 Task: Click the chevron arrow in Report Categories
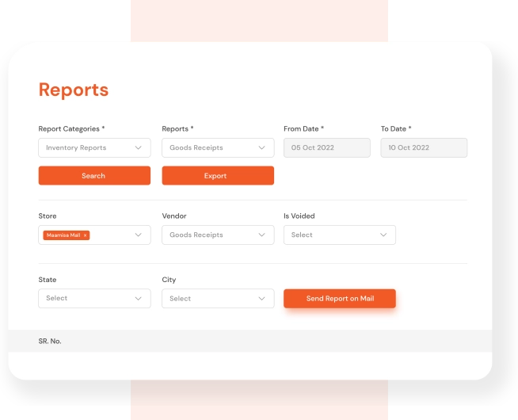pyautogui.click(x=138, y=147)
